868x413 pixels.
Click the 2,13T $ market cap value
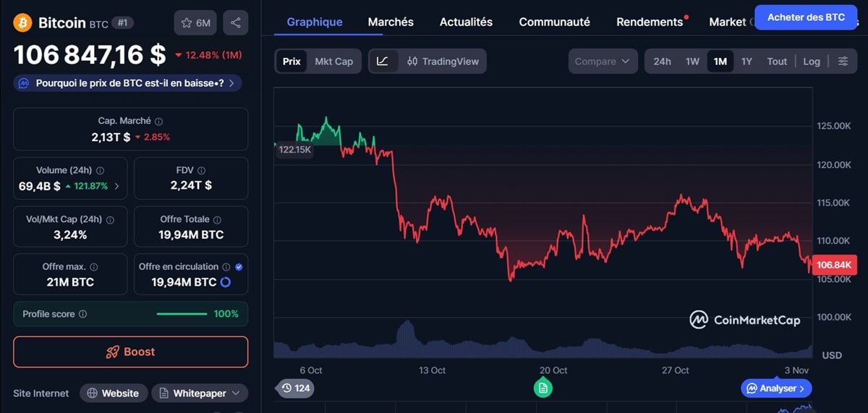pos(111,137)
